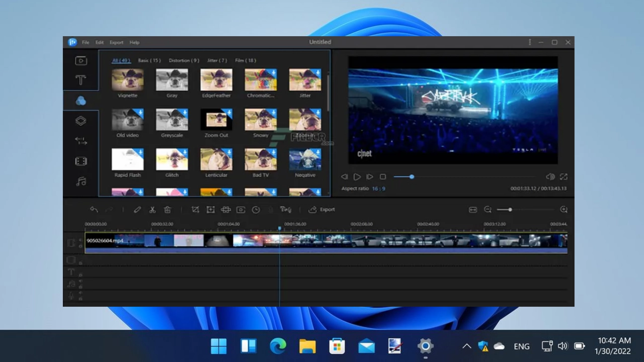Click the audio track header icon in the timeline
This screenshot has height=362, width=644.
[71, 284]
